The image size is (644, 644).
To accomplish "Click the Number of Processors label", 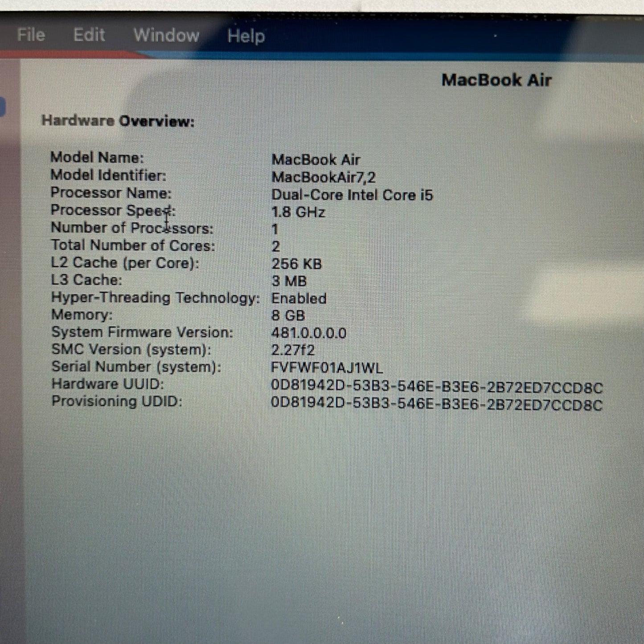I will pos(132,228).
